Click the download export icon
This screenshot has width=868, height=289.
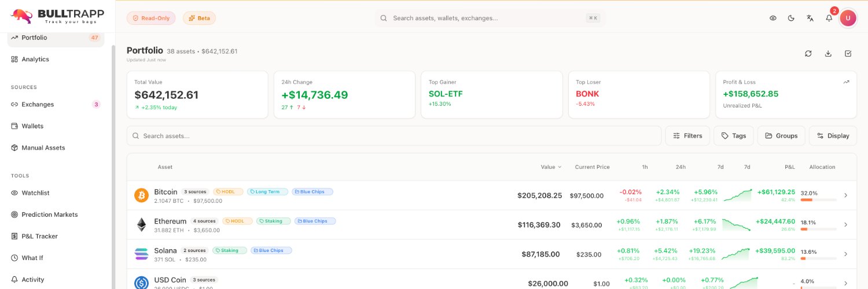(x=828, y=54)
